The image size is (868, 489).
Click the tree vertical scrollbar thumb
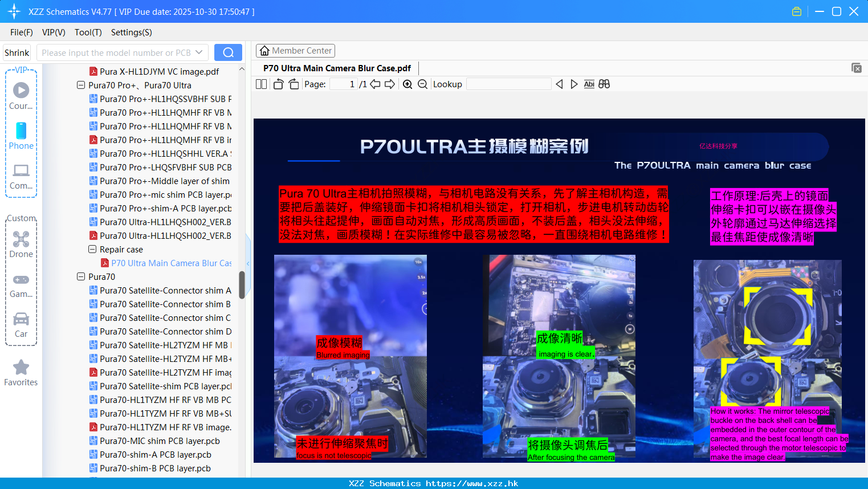(x=242, y=285)
